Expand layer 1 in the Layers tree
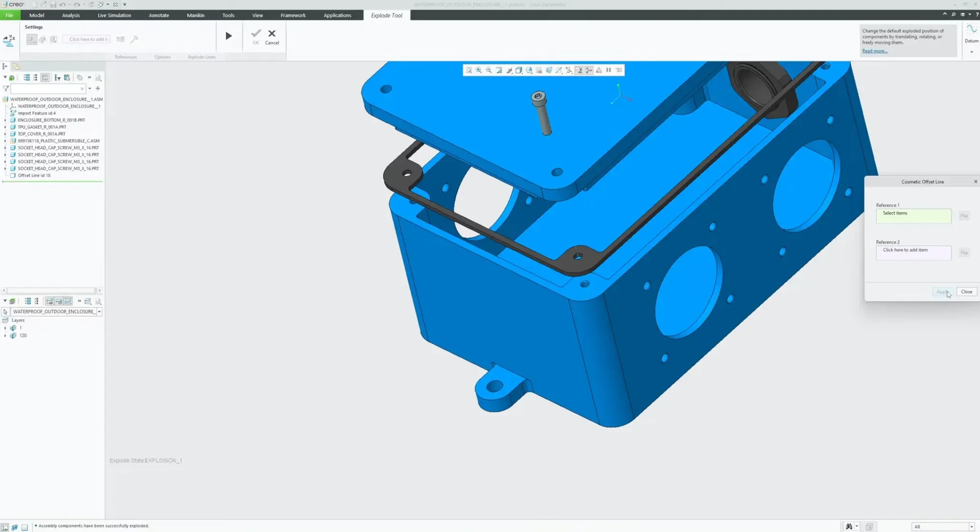 click(x=5, y=328)
